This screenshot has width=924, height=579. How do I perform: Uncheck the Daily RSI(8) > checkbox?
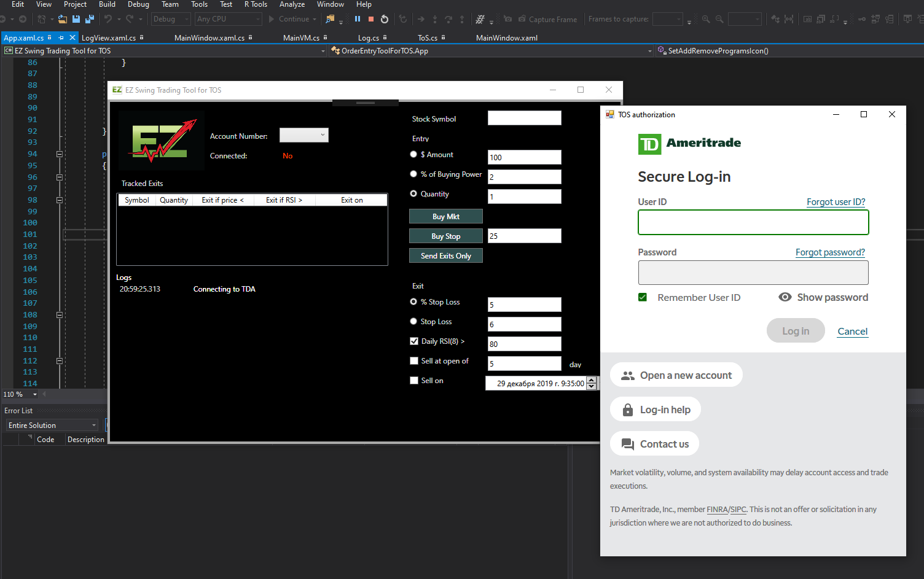point(414,341)
